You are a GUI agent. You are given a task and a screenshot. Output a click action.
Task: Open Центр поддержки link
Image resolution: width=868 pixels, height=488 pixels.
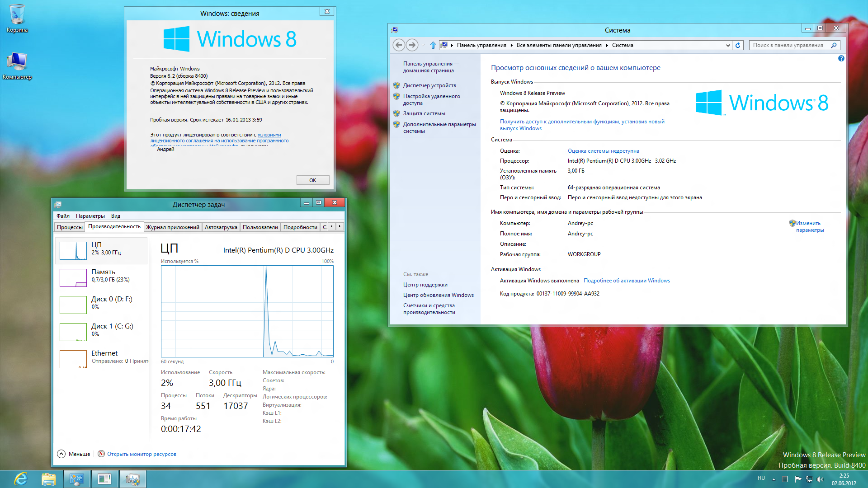[x=425, y=285]
